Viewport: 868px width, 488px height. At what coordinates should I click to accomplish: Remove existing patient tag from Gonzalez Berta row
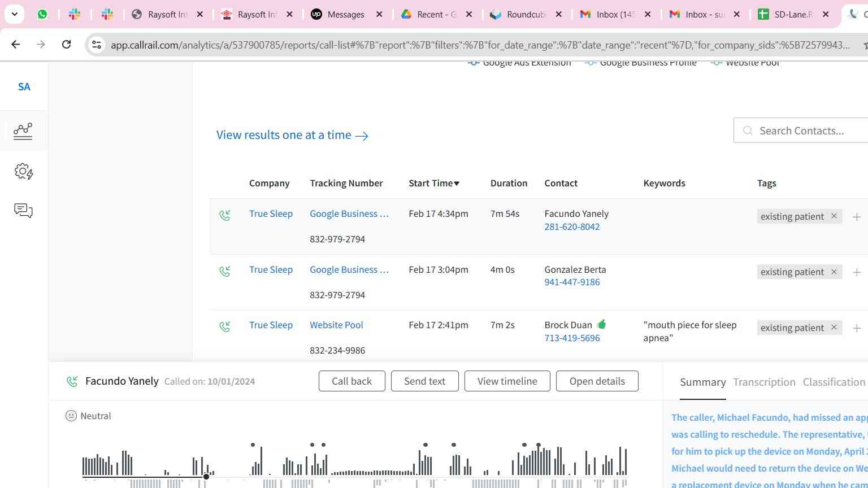coord(834,272)
